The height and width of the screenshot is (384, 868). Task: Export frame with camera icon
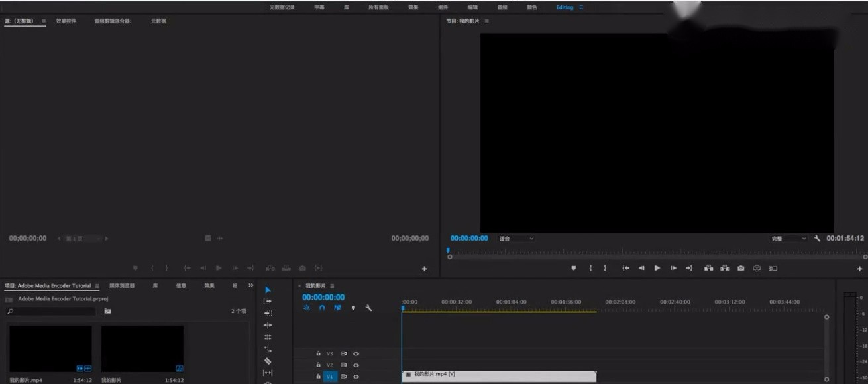(x=741, y=268)
